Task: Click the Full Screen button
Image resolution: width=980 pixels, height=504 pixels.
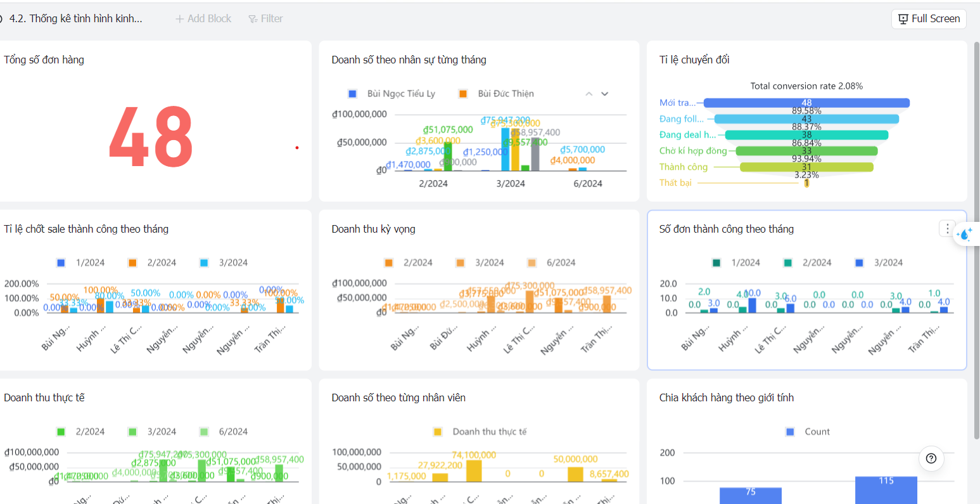Action: pyautogui.click(x=929, y=19)
